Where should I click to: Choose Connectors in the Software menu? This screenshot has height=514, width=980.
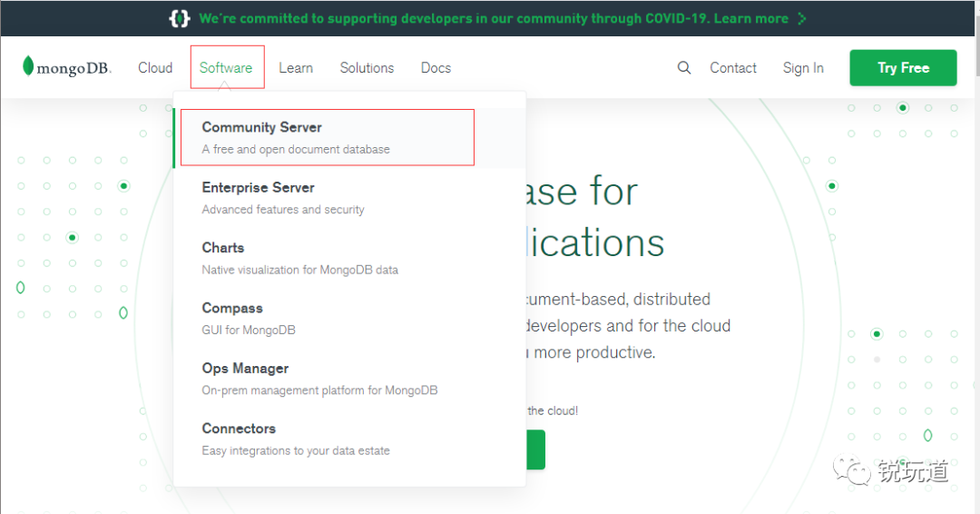pyautogui.click(x=239, y=429)
